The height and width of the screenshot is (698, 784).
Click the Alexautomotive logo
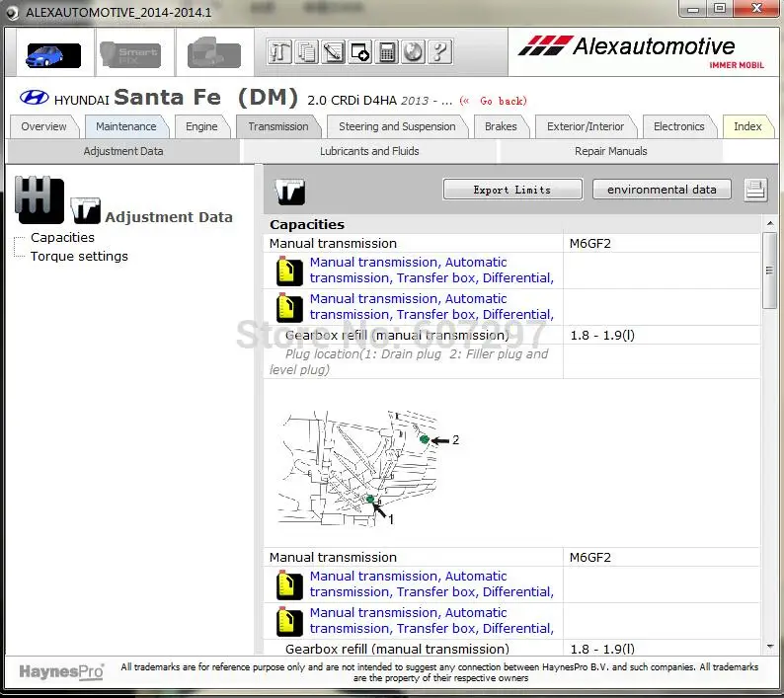coord(642,51)
